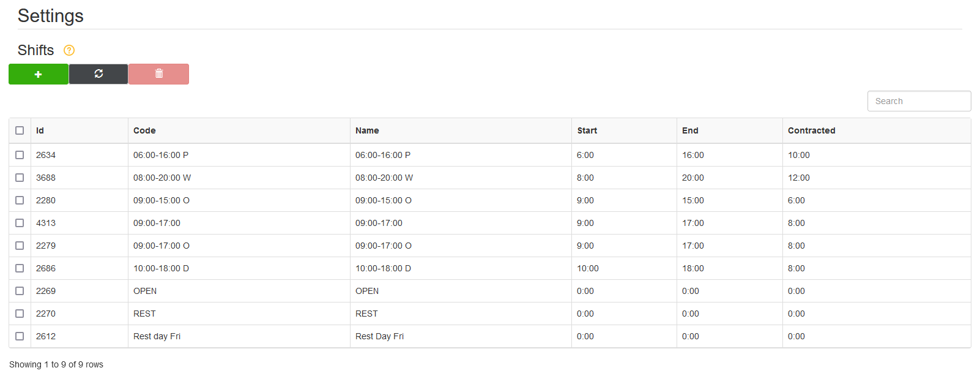Select checkbox for shift 4313

click(x=20, y=223)
